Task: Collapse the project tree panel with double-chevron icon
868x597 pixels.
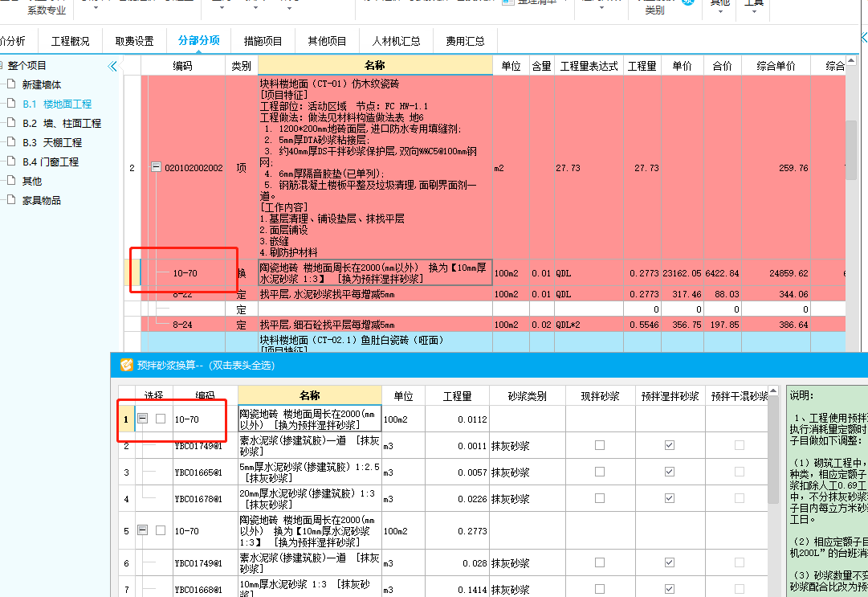Action: click(x=112, y=67)
